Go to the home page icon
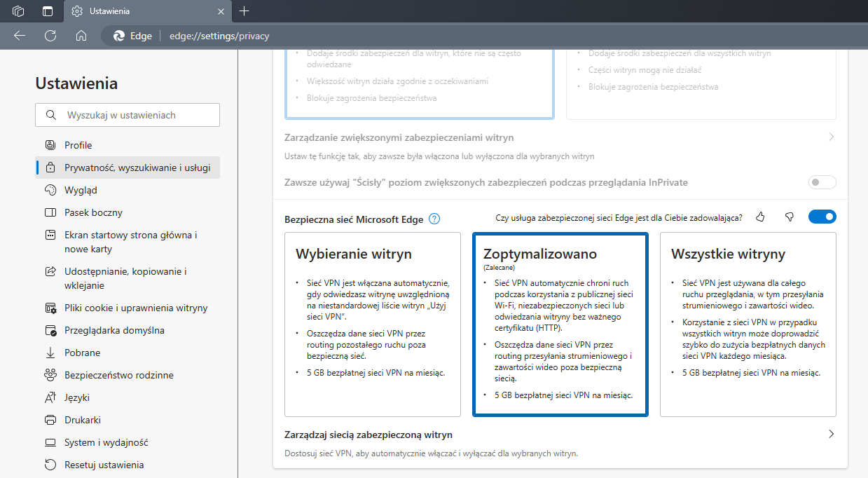The height and width of the screenshot is (478, 868). point(81,36)
